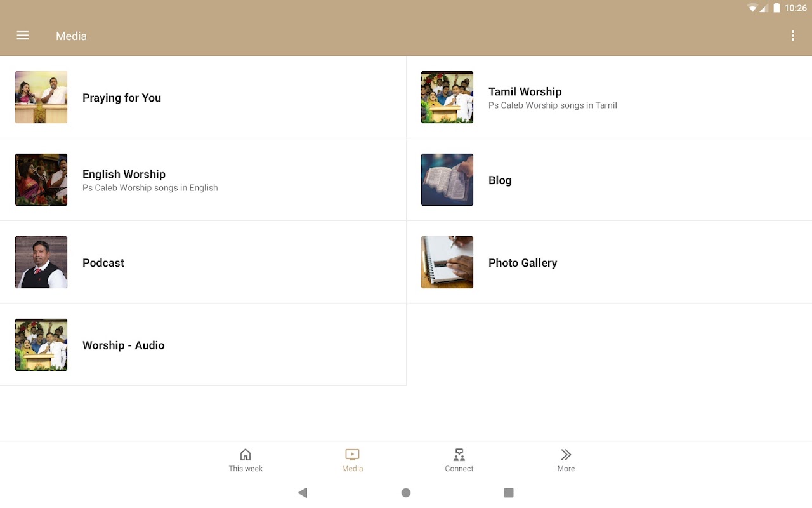Expand the More double-chevron tab
Screen dimensions: 812x508
tap(566, 455)
